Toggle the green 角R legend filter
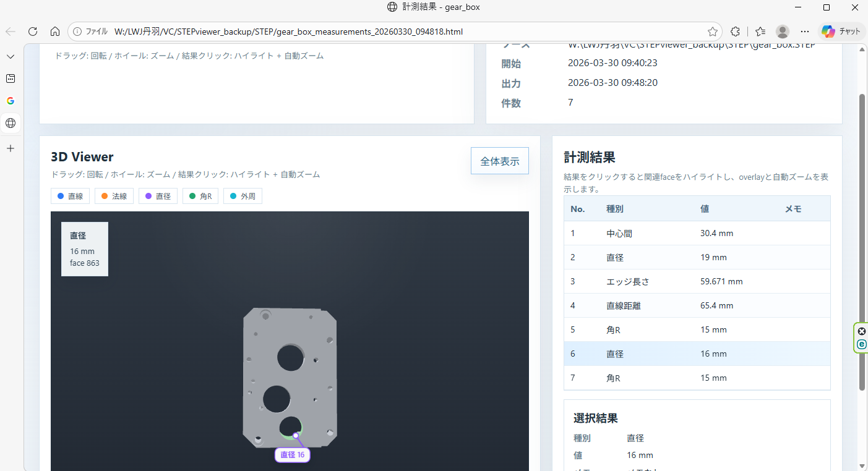This screenshot has height=471, width=868. pyautogui.click(x=200, y=195)
